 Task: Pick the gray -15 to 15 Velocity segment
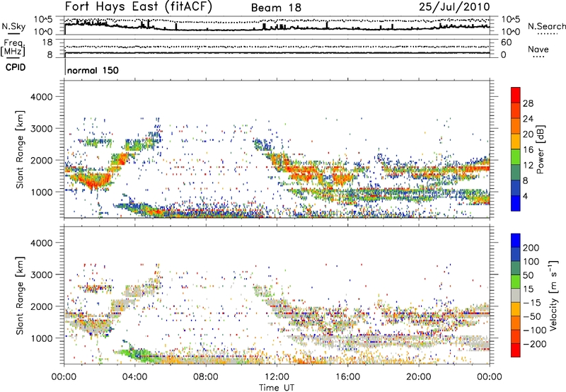(x=516, y=296)
